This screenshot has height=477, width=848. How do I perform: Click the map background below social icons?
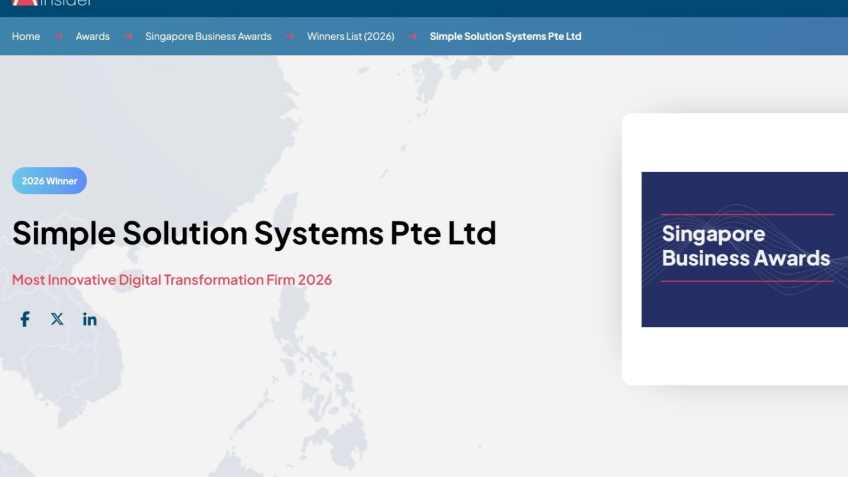coord(200,400)
